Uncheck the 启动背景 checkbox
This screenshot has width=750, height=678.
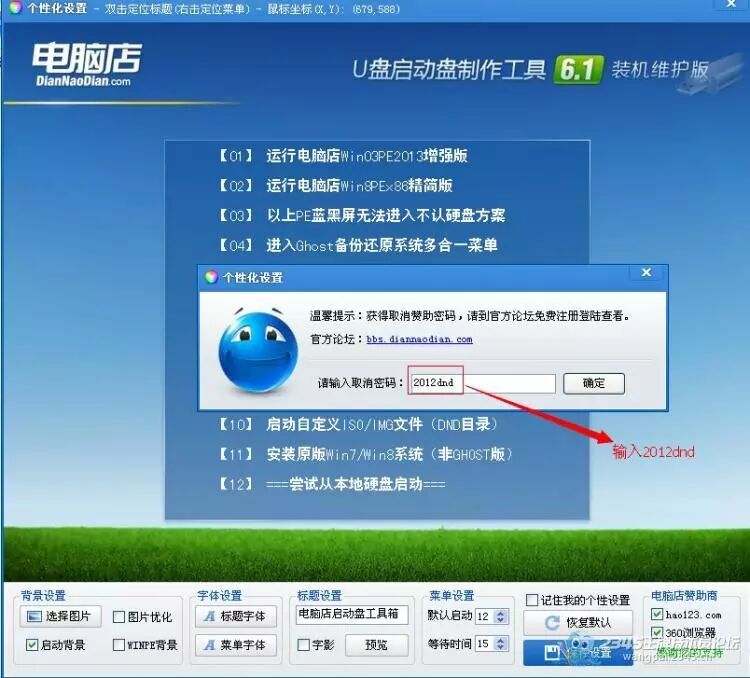[x=32, y=645]
